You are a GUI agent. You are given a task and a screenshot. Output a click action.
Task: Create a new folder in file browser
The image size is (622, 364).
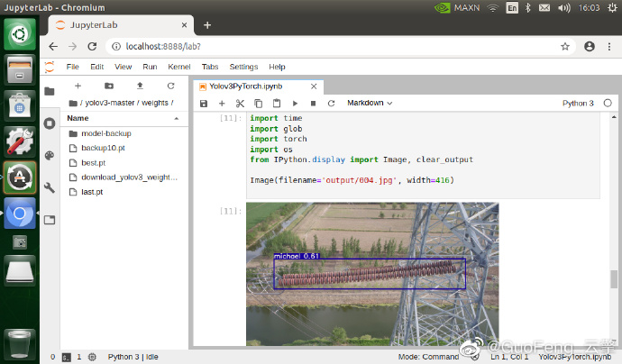(109, 86)
